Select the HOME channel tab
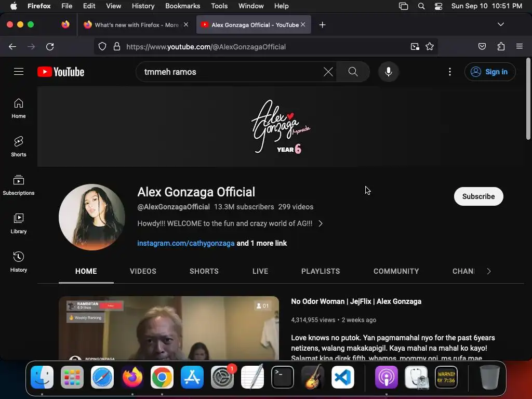The width and height of the screenshot is (532, 399). (x=86, y=271)
